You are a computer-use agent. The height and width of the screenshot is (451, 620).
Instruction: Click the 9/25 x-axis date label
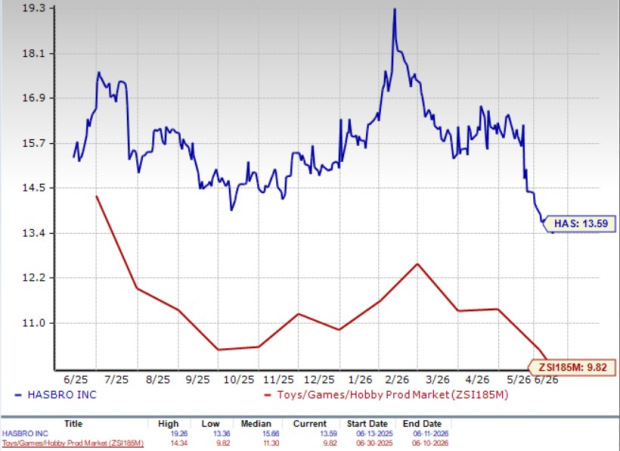click(x=197, y=380)
